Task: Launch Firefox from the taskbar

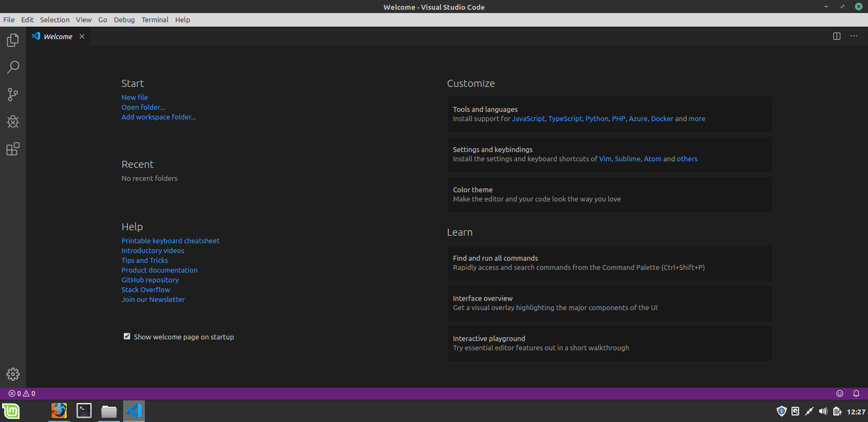Action: 59,411
